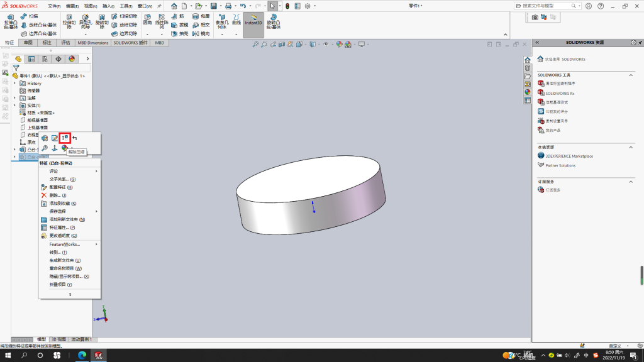Open the Partner Solutions link
This screenshot has height=362, width=644.
tap(560, 165)
